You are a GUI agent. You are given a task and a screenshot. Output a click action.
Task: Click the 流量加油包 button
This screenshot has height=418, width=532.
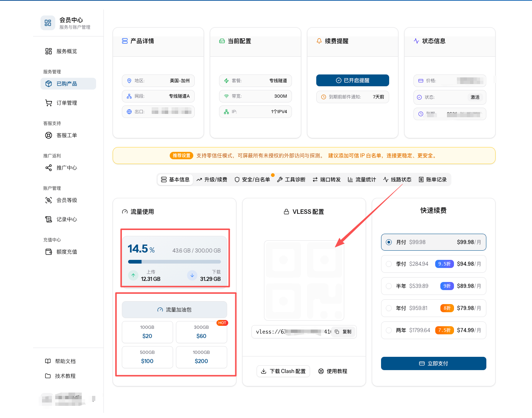coord(175,310)
